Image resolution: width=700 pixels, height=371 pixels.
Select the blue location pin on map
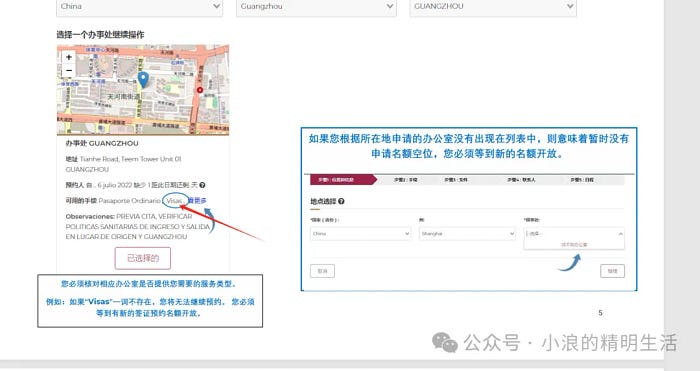[x=143, y=79]
